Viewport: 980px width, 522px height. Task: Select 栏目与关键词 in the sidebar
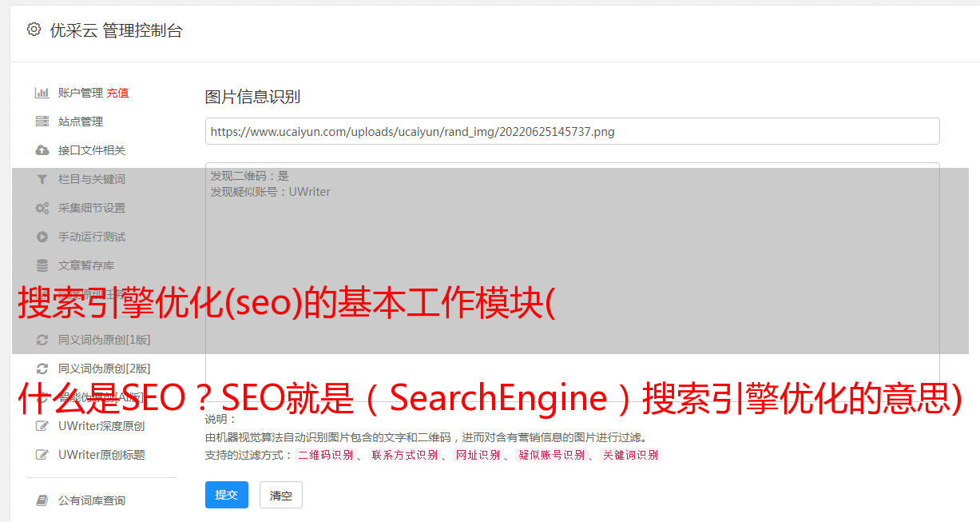[x=92, y=179]
